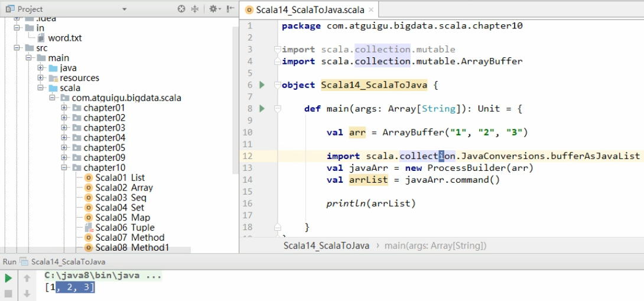Open the Scala02_Array object
Viewport: 644px width, 301px height.
(124, 187)
